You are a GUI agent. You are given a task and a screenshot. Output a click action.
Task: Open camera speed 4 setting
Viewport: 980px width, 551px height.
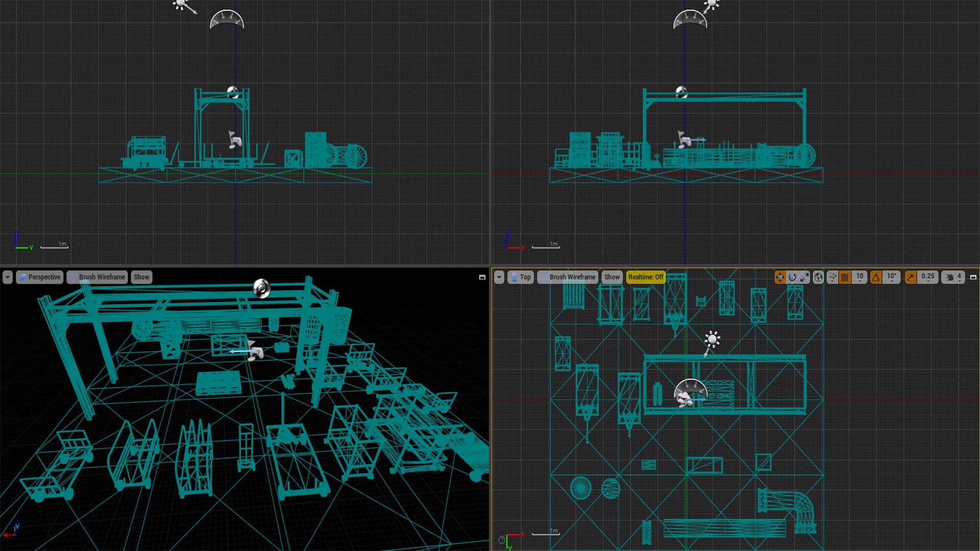[953, 277]
